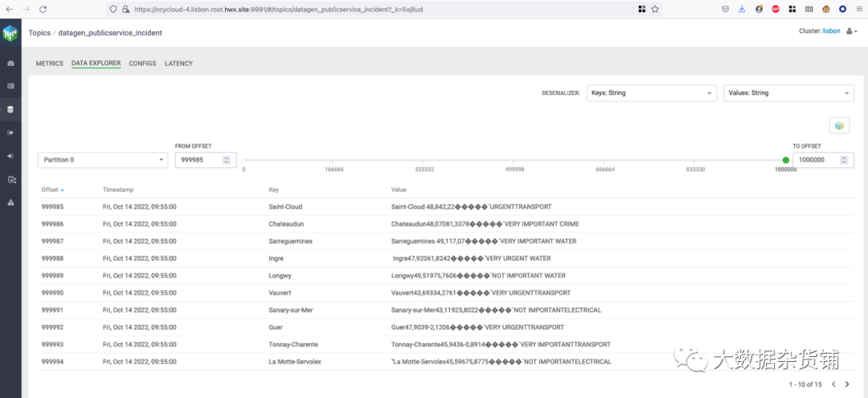Open the monkey Tampermonkey extension icon
Image resolution: width=868 pixels, height=398 pixels.
825,9
